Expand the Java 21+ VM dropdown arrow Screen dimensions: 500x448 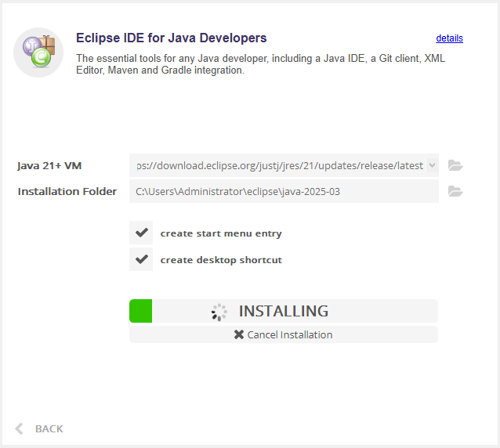coord(432,165)
